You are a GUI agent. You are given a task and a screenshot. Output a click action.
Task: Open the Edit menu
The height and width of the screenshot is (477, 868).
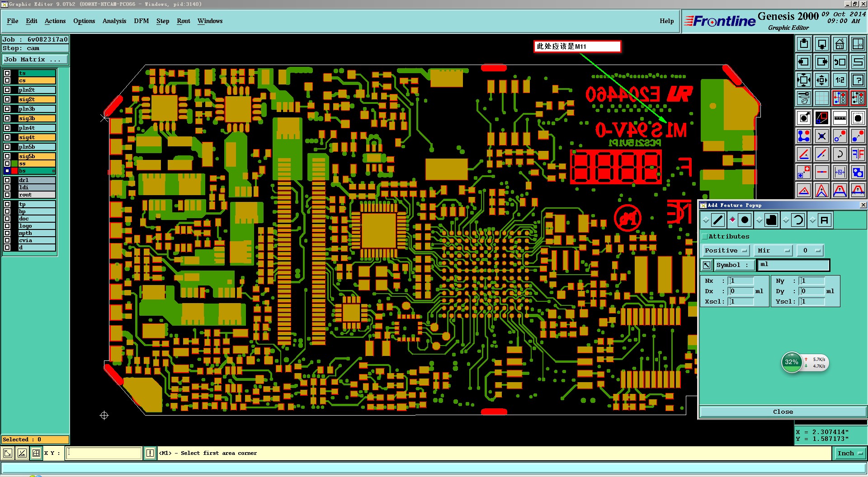click(x=32, y=21)
